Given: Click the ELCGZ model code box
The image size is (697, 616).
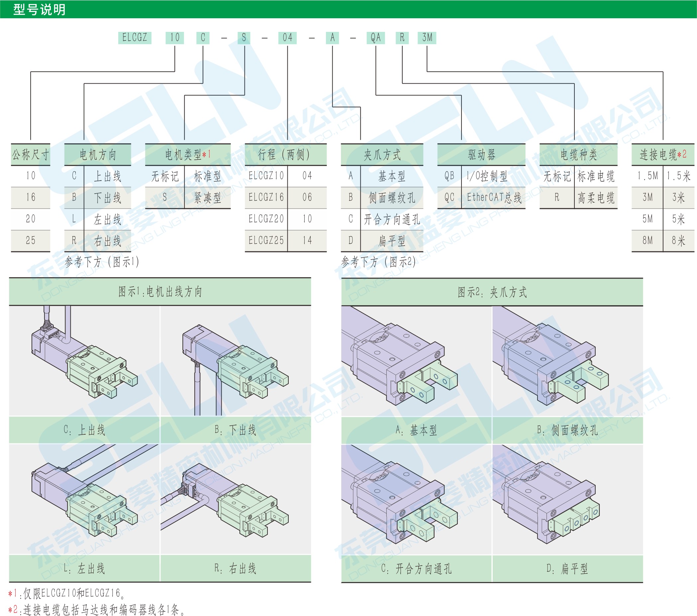Looking at the screenshot, I should 135,38.
